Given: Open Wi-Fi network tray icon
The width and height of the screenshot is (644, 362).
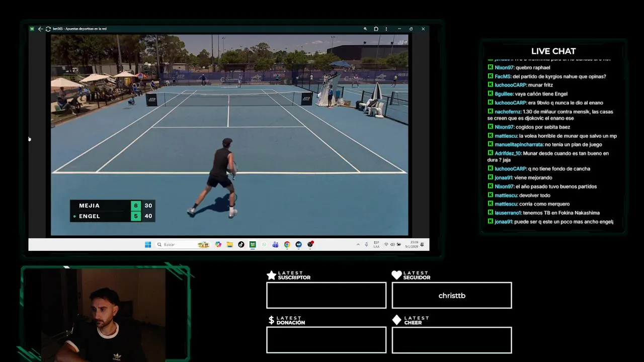Looking at the screenshot, I should (386, 244).
